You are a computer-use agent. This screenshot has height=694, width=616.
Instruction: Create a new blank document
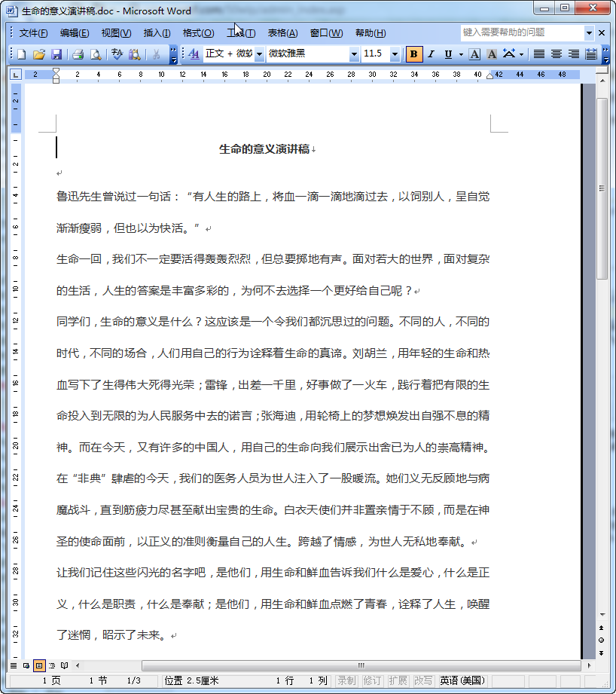[x=21, y=54]
